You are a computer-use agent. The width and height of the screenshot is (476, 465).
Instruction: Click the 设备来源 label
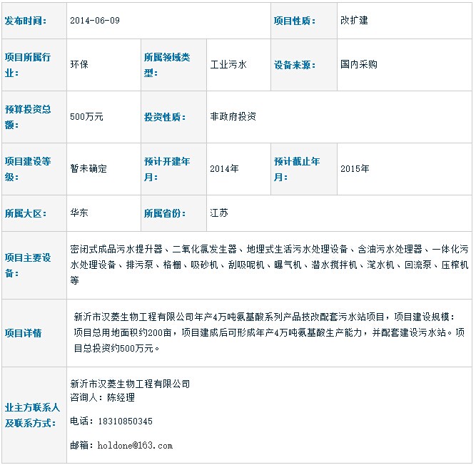point(295,65)
